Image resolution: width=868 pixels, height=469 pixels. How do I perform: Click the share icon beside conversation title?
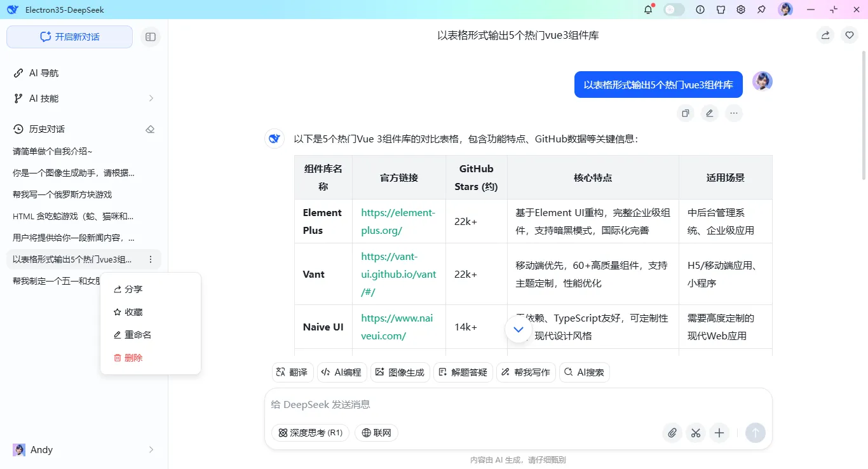(x=825, y=36)
